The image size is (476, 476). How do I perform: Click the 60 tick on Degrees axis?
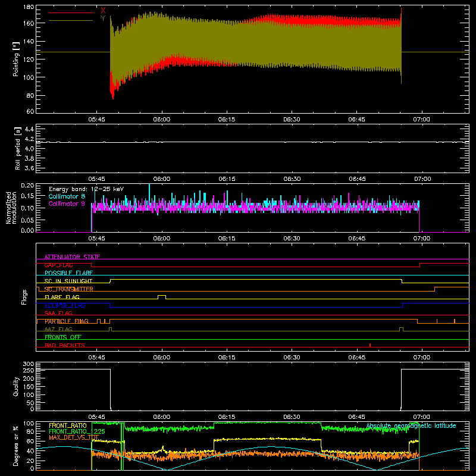[30, 441]
